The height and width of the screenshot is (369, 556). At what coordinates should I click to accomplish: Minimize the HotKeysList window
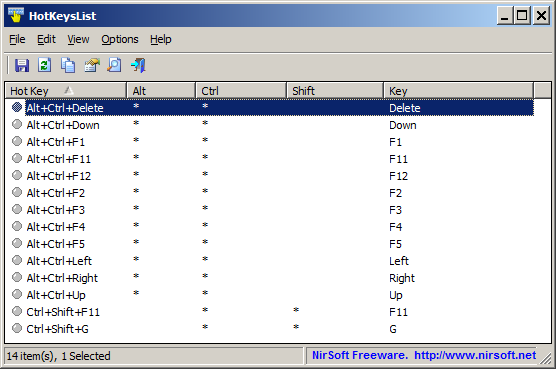(x=505, y=16)
